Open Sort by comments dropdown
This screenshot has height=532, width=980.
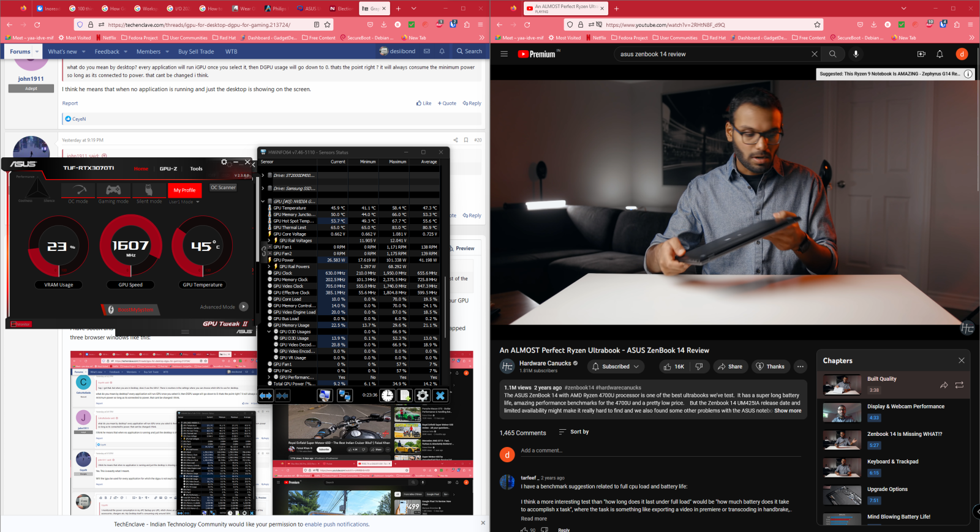pos(574,432)
